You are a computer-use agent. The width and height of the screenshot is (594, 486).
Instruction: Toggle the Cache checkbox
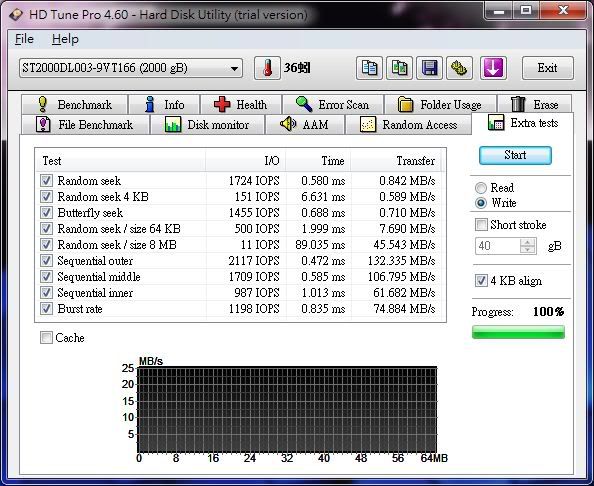pos(46,338)
